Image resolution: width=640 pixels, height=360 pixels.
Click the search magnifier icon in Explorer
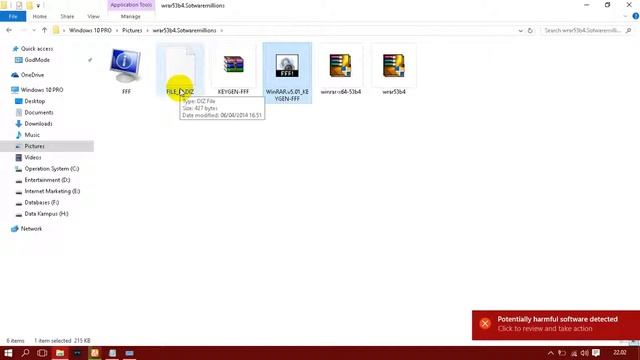pos(629,31)
